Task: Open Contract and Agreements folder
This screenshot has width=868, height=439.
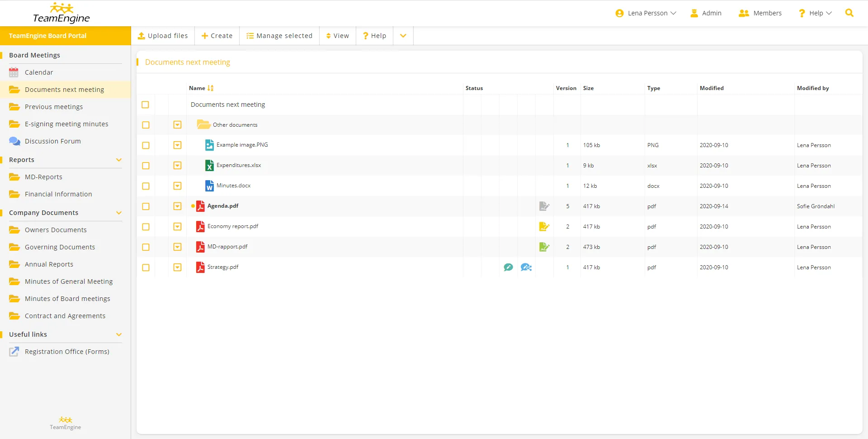Action: coord(65,316)
